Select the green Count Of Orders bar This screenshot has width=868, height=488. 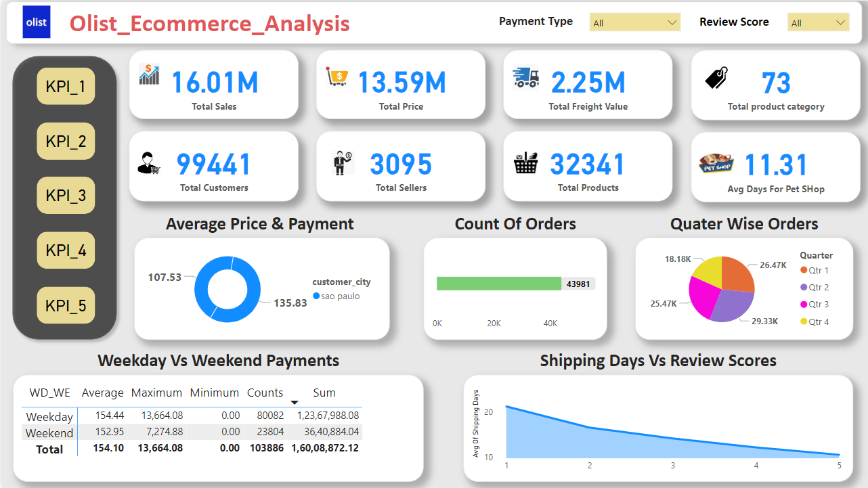click(499, 284)
